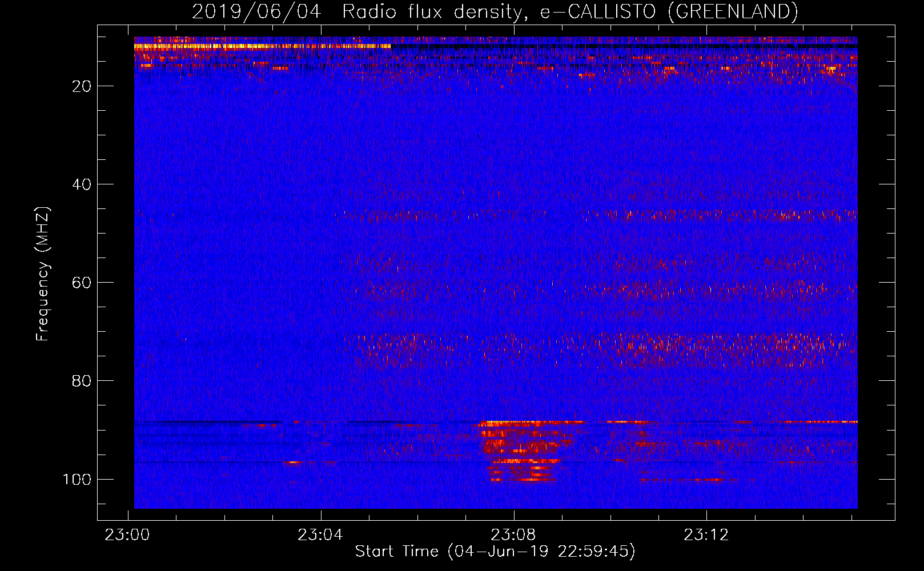Click the 20 MHz frequency tick label
The width and height of the screenshot is (924, 571).
[82, 86]
